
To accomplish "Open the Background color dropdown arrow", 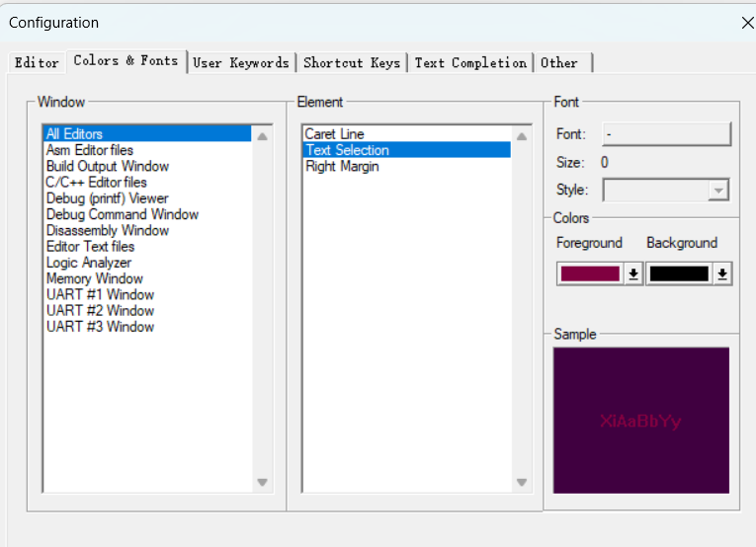I will pyautogui.click(x=722, y=274).
